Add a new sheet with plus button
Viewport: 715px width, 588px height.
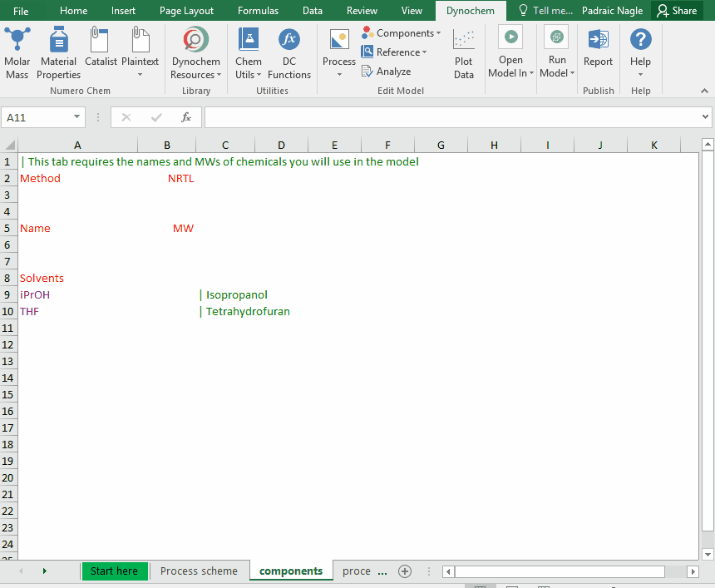click(x=405, y=571)
